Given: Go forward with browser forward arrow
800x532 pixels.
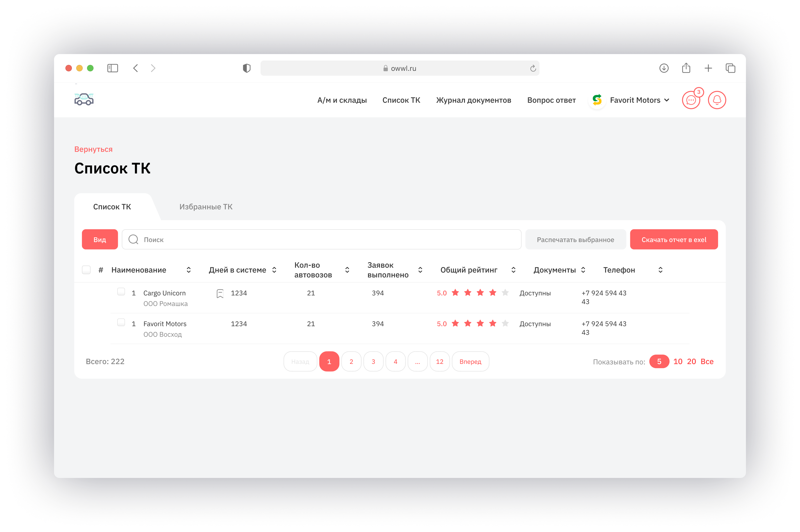Looking at the screenshot, I should (153, 68).
